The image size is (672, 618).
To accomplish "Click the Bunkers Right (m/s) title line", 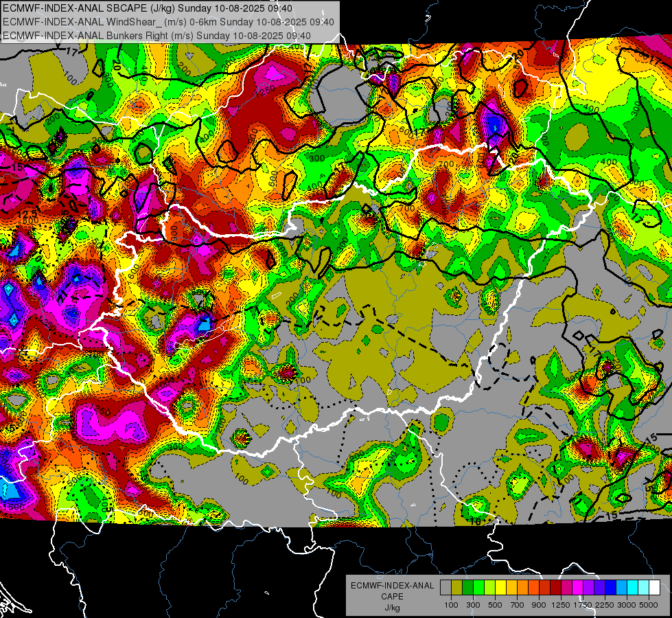I will point(157,36).
